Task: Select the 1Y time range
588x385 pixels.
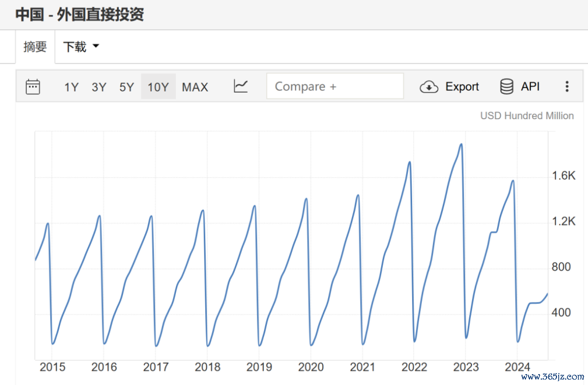Action: tap(71, 87)
